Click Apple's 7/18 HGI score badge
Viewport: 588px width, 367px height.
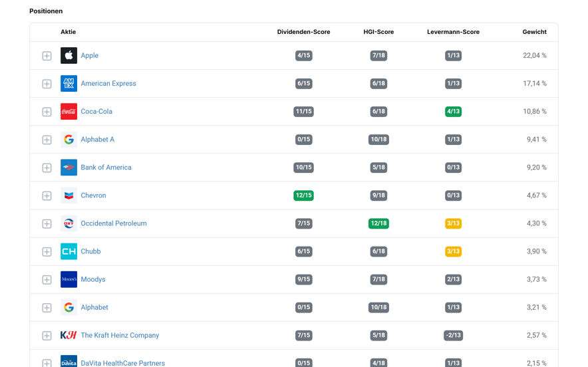(378, 55)
